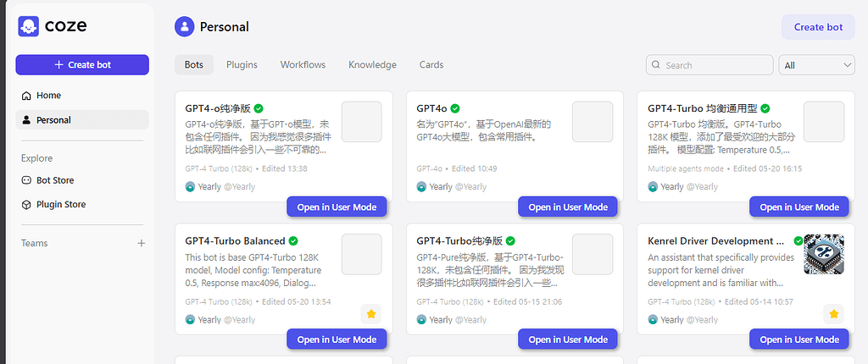Screen dimensions: 868x364
Task: Click the coze logo icon
Action: pos(28,26)
